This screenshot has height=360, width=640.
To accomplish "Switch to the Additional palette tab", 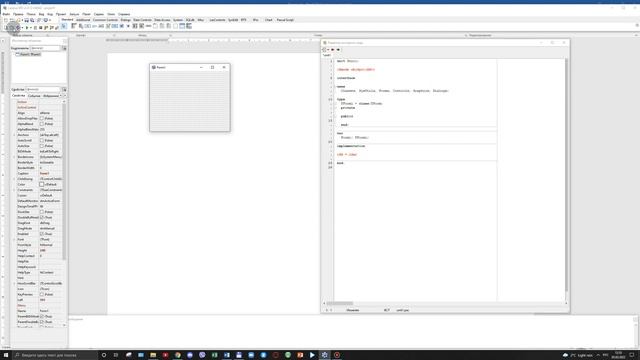I will pos(83,20).
